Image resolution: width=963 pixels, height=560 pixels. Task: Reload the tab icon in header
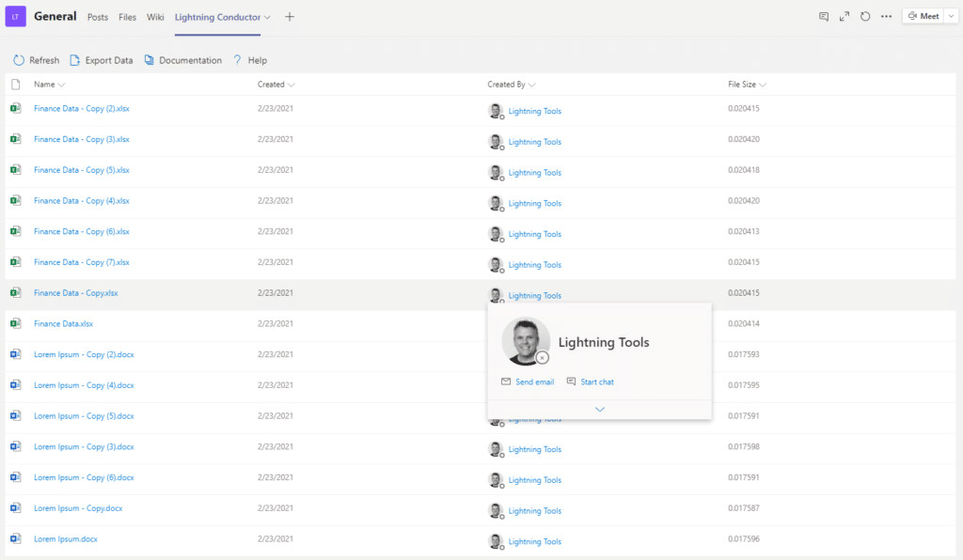[865, 17]
